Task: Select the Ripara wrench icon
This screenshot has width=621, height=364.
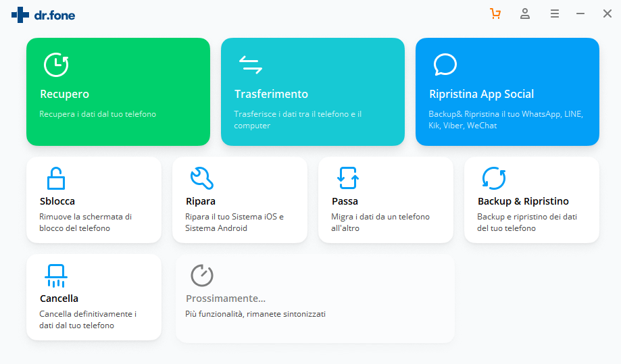Action: [x=201, y=178]
